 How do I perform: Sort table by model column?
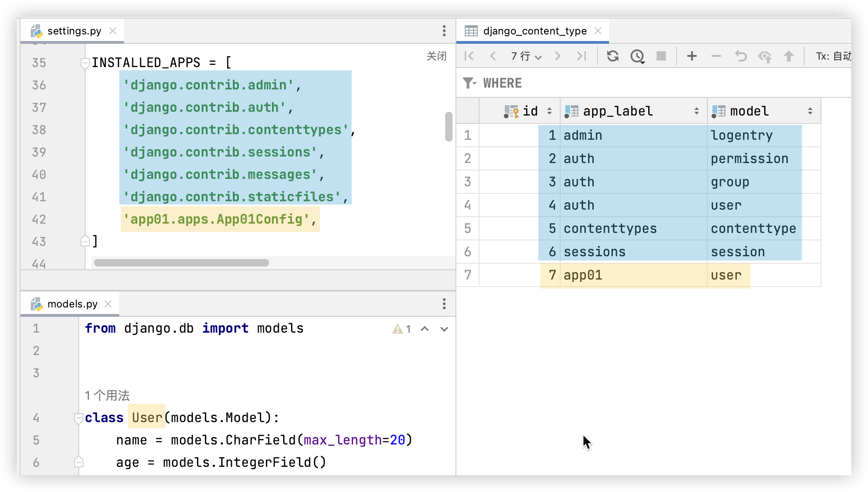(x=810, y=111)
